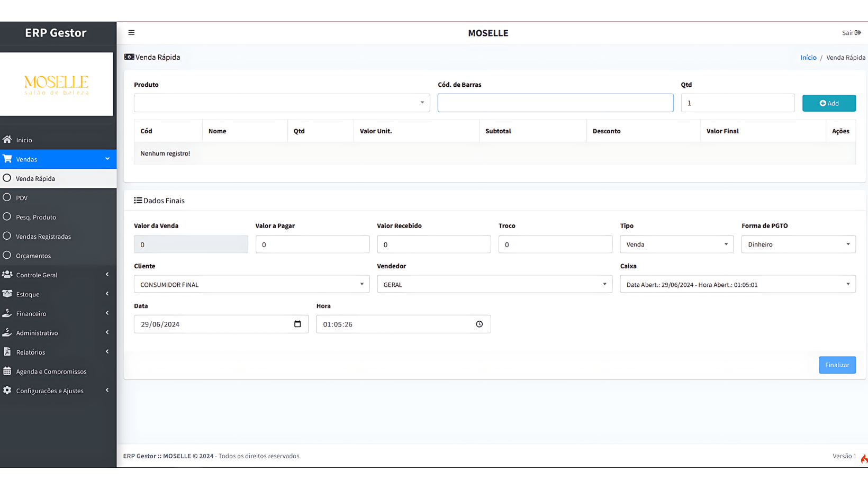Viewport: 868px width, 489px height.
Task: Click the Configurações e Ajustes gear icon
Action: pos(7,391)
